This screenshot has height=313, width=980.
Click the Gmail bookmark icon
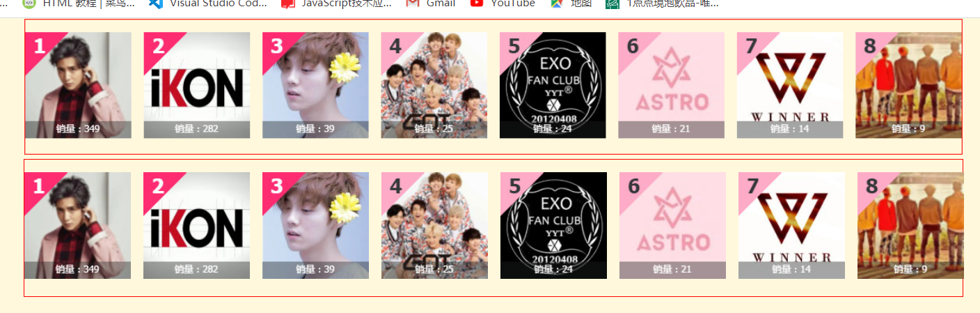(413, 3)
